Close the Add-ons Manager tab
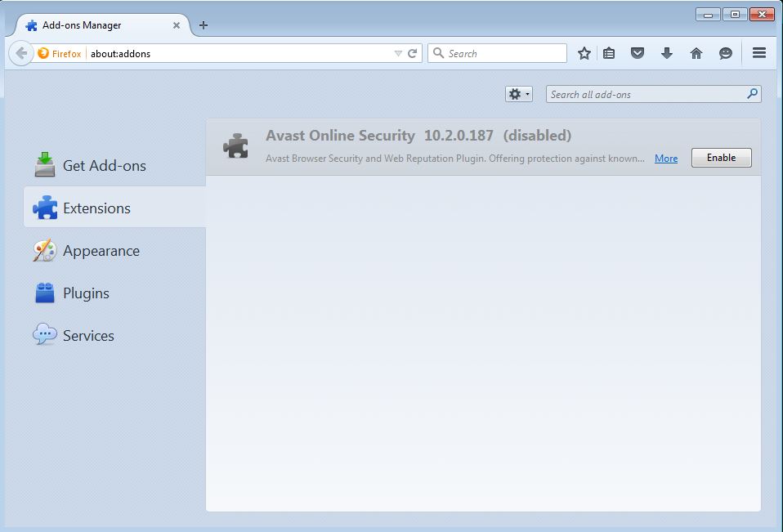Screen dimensions: 783x532 tap(177, 25)
